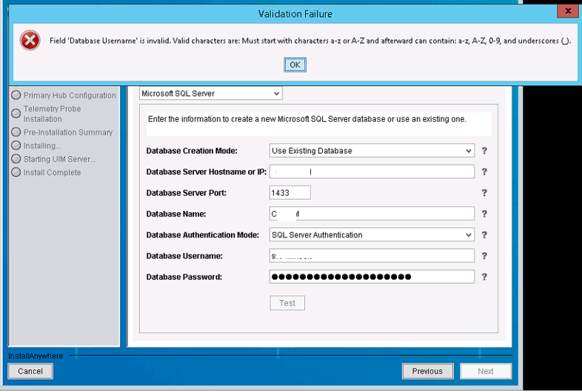
Task: Close the Validation Failure dialog window
Action: [x=566, y=12]
